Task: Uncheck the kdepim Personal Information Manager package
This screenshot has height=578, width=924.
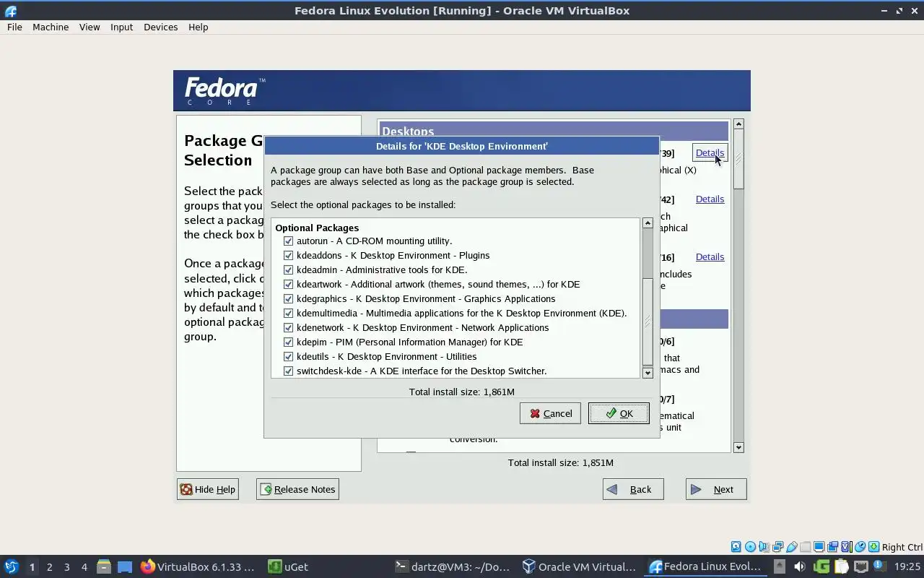Action: pos(289,342)
